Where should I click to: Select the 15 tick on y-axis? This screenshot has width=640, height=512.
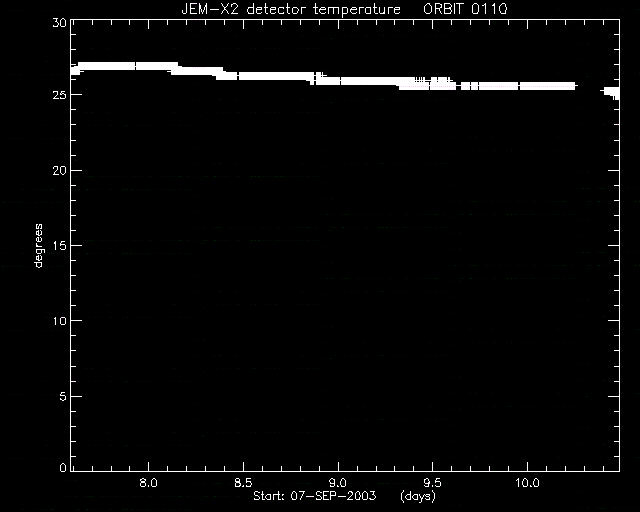[x=60, y=245]
